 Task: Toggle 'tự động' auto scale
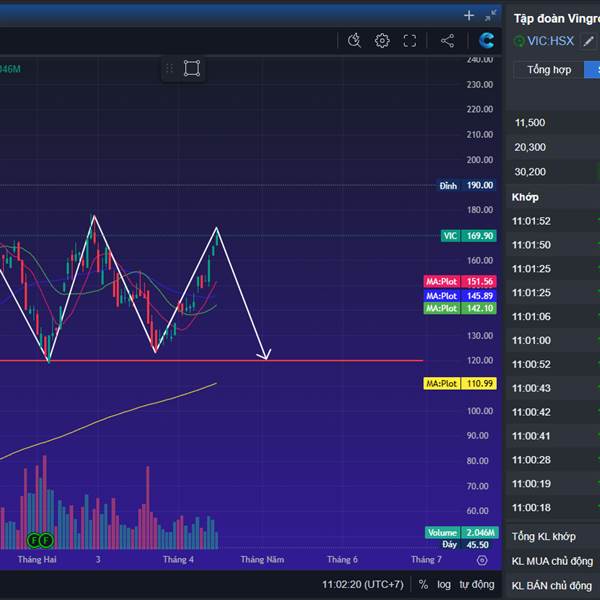coord(477,584)
